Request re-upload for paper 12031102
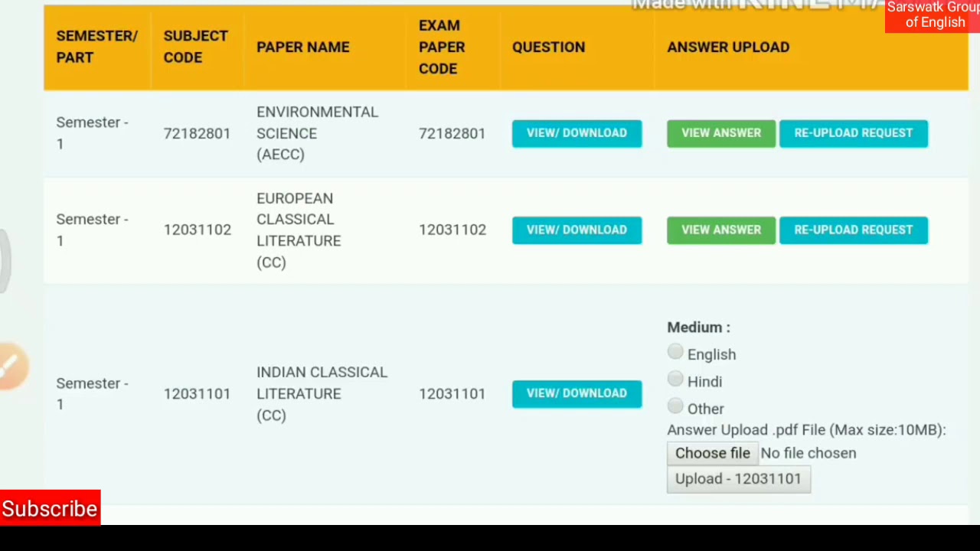 (854, 230)
